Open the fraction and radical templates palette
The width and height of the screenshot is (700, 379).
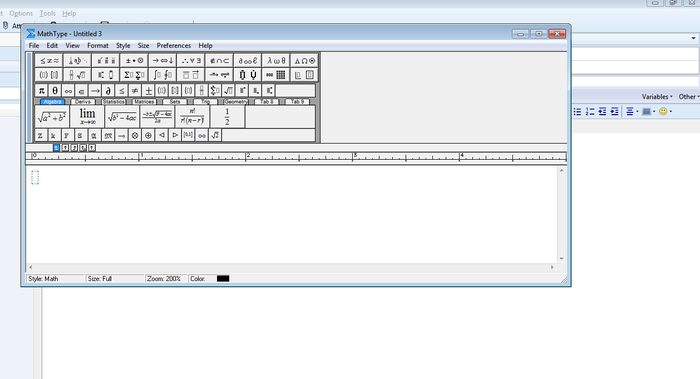[77, 75]
